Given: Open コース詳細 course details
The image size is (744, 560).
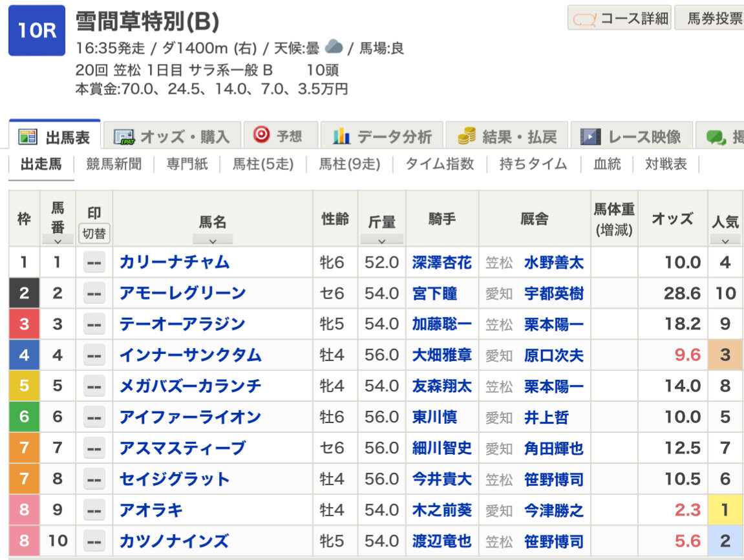Looking at the screenshot, I should pyautogui.click(x=619, y=19).
